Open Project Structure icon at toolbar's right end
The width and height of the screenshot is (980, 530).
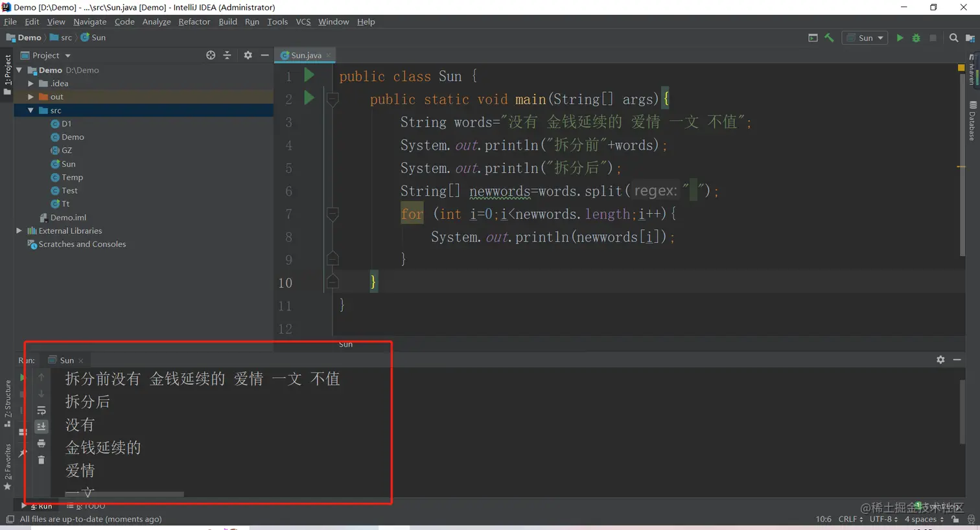click(x=970, y=38)
